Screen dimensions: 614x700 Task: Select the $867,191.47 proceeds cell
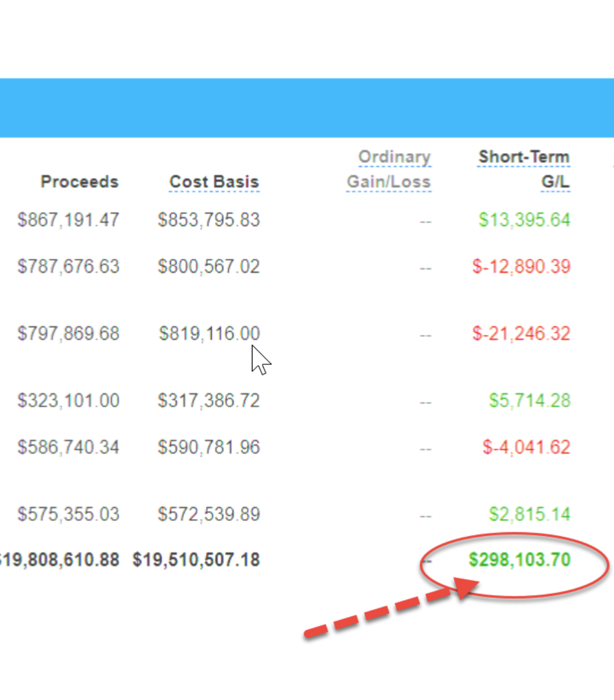click(68, 220)
